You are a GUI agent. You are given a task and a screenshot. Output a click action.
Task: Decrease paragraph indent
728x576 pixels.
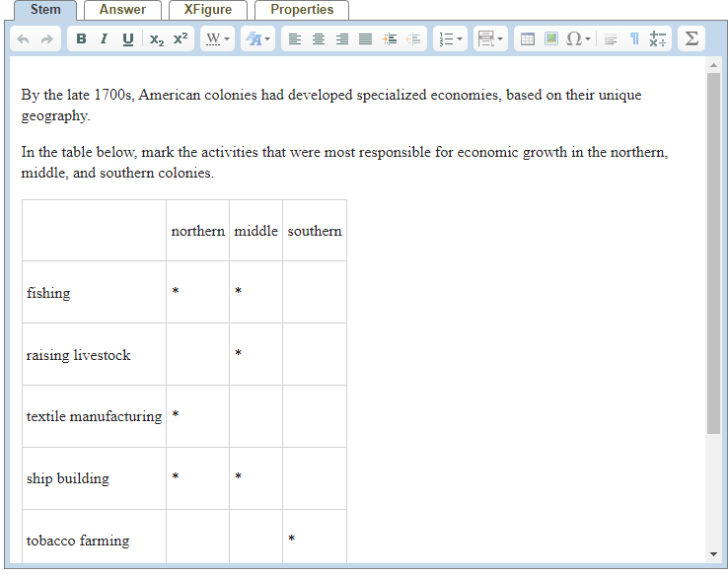click(412, 39)
